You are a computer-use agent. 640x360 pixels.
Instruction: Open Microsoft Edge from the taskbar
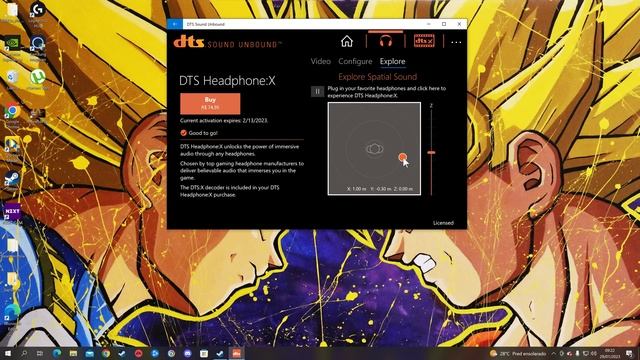57,353
